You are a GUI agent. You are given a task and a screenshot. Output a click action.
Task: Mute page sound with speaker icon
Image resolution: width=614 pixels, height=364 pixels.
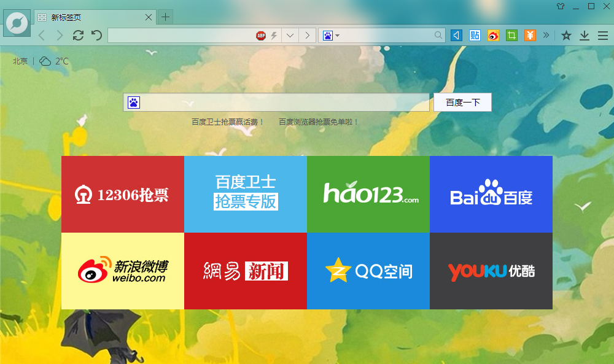tap(456, 36)
